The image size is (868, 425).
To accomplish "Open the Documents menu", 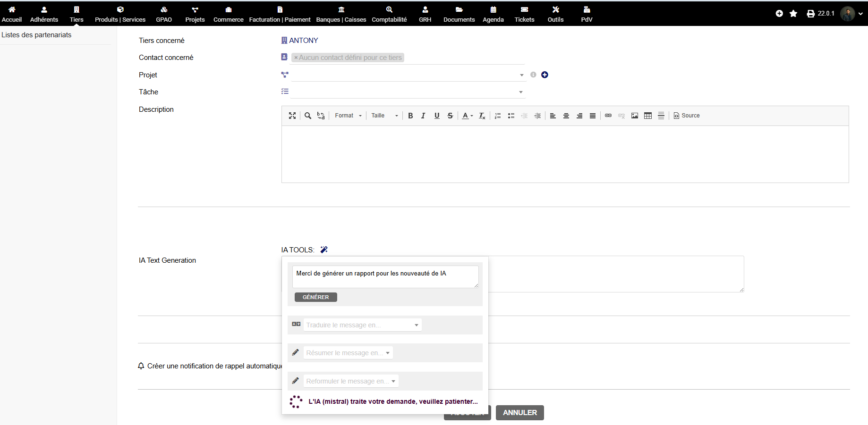I will pos(459,14).
